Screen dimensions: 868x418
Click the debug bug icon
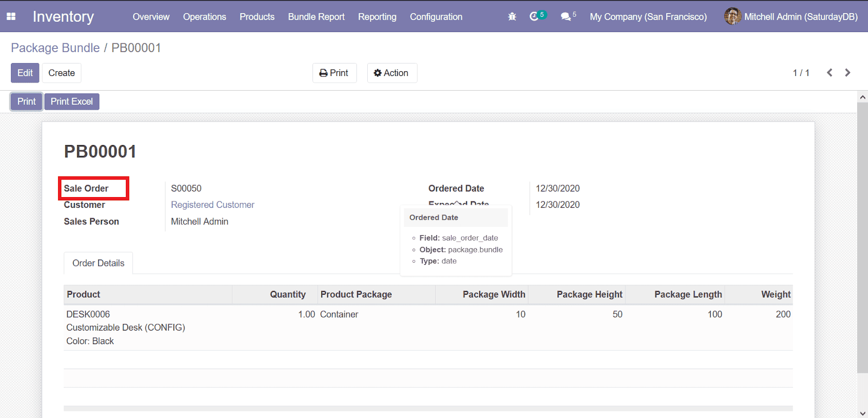(512, 17)
